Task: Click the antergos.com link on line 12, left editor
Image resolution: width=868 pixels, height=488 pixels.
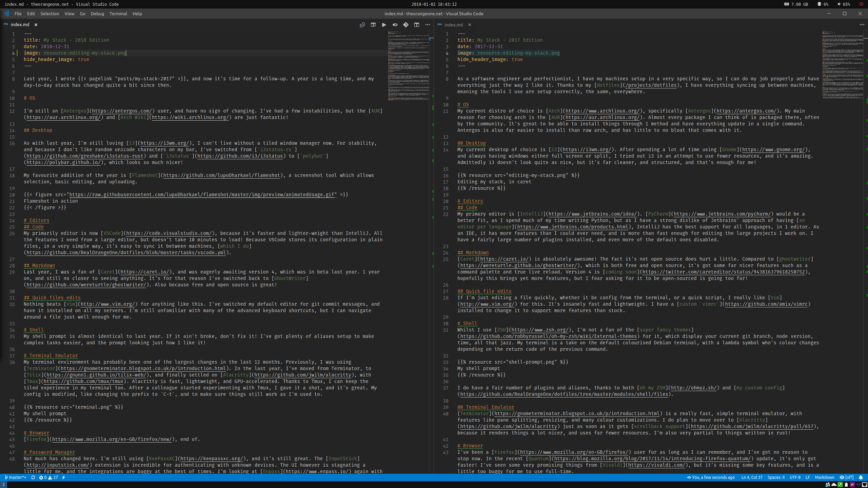Action: pos(122,111)
